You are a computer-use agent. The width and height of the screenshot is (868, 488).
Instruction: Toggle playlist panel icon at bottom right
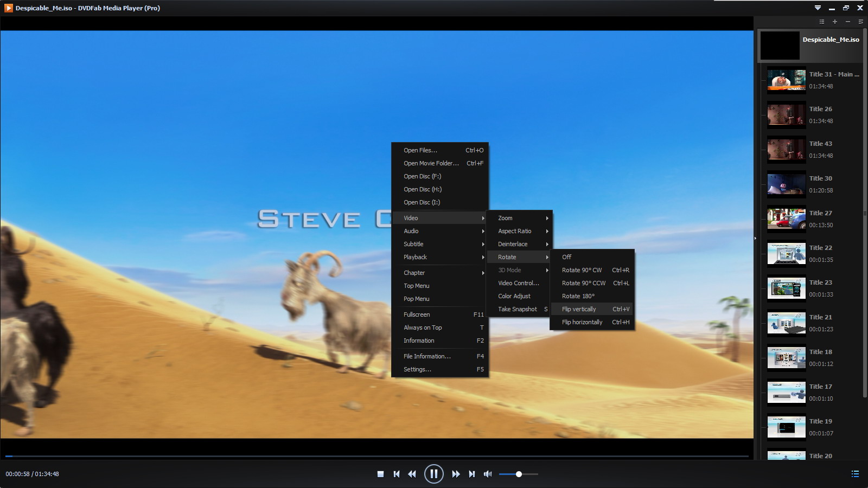(855, 474)
